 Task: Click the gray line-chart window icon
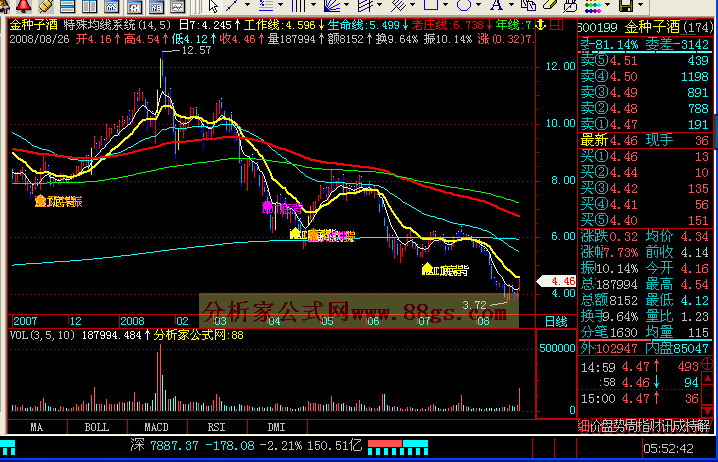click(178, 6)
